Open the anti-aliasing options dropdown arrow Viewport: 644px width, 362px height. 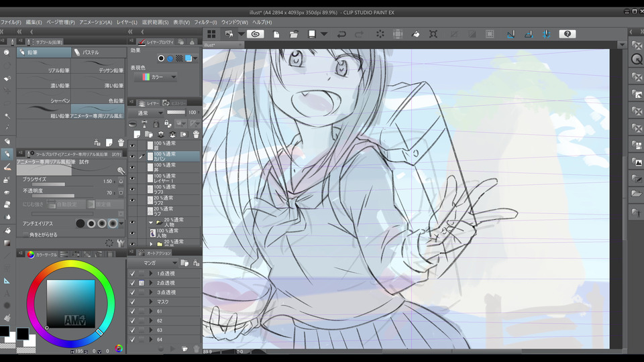tap(121, 224)
